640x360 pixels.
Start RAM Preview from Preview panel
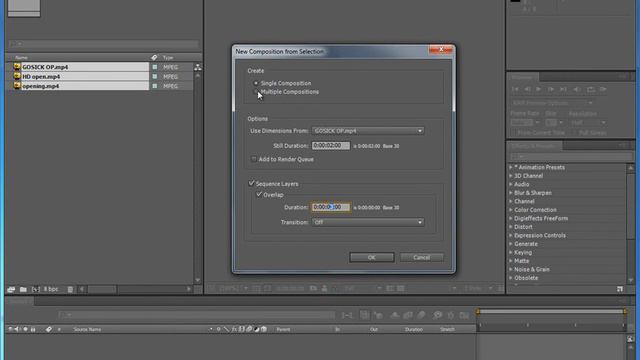click(x=603, y=89)
